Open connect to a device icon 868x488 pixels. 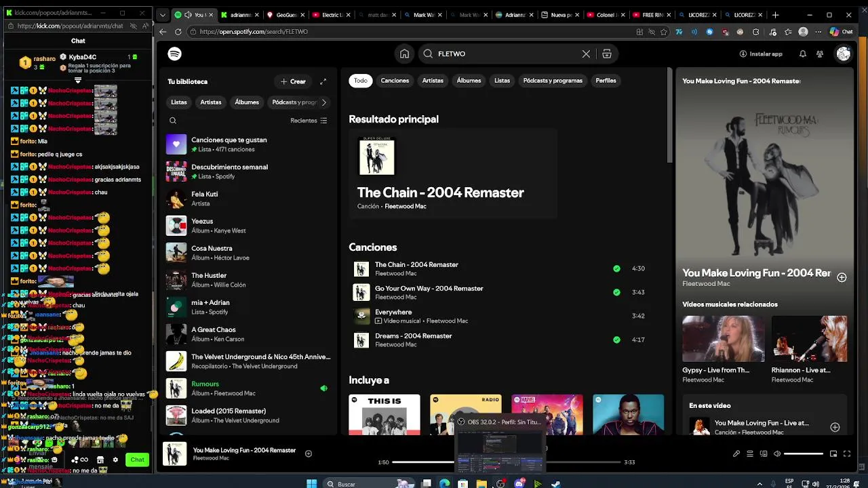[764, 454]
